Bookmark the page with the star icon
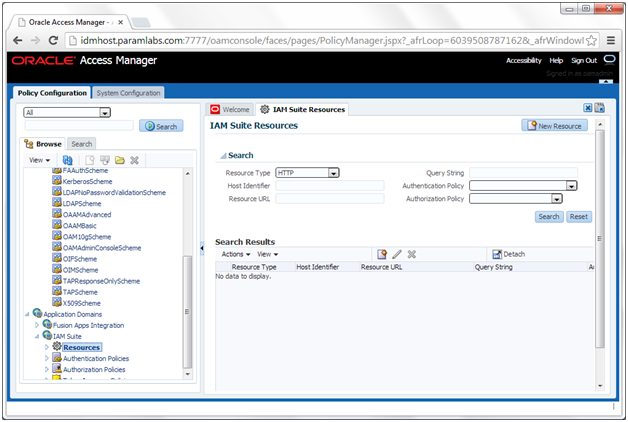This screenshot has width=628, height=422. (591, 40)
